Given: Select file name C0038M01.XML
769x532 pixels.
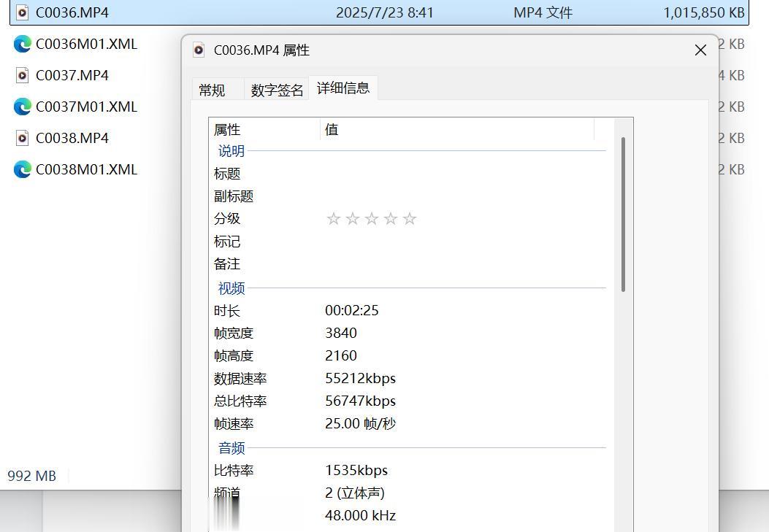Looking at the screenshot, I should point(86,169).
